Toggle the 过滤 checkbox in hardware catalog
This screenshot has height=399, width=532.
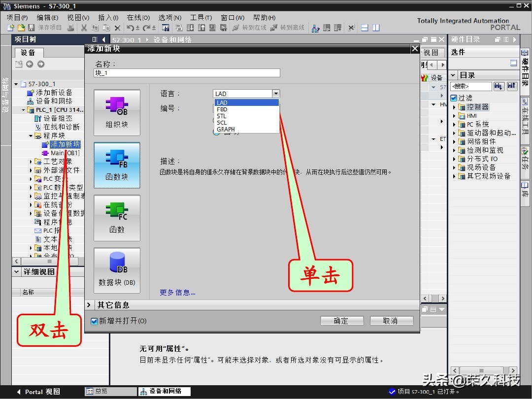[x=453, y=98]
